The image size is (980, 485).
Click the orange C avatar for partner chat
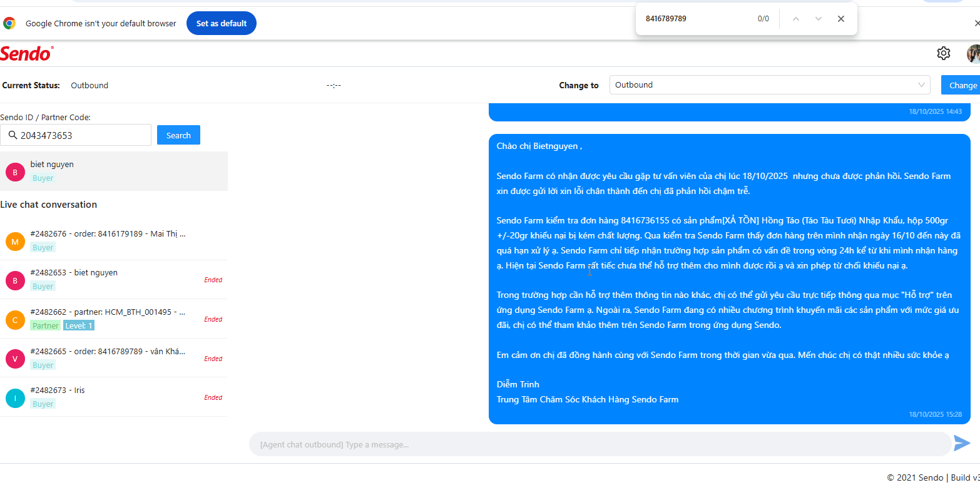(15, 319)
